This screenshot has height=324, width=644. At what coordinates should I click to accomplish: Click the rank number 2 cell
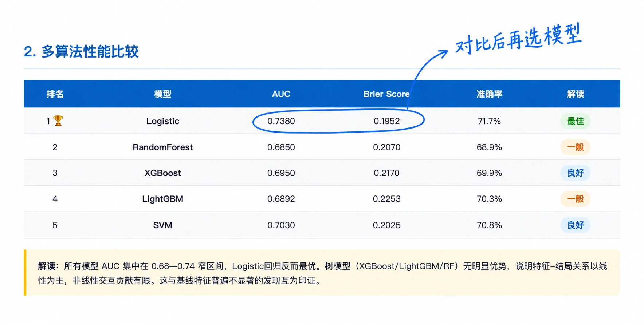(55, 147)
